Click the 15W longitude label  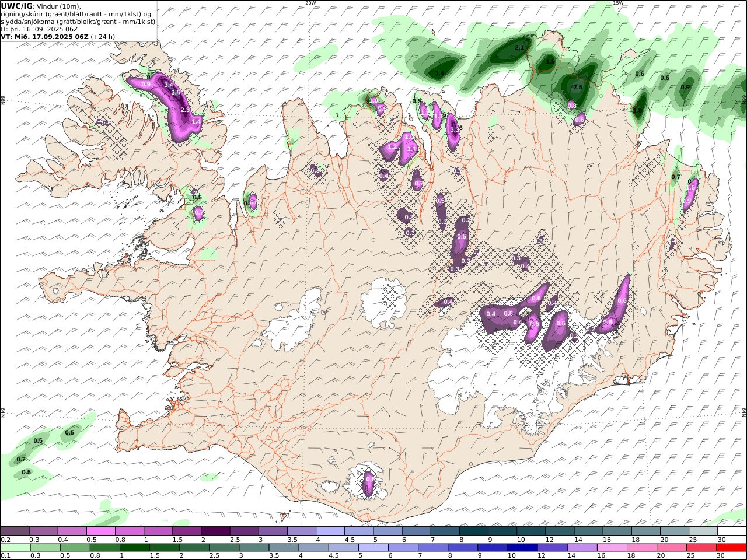(618, 3)
